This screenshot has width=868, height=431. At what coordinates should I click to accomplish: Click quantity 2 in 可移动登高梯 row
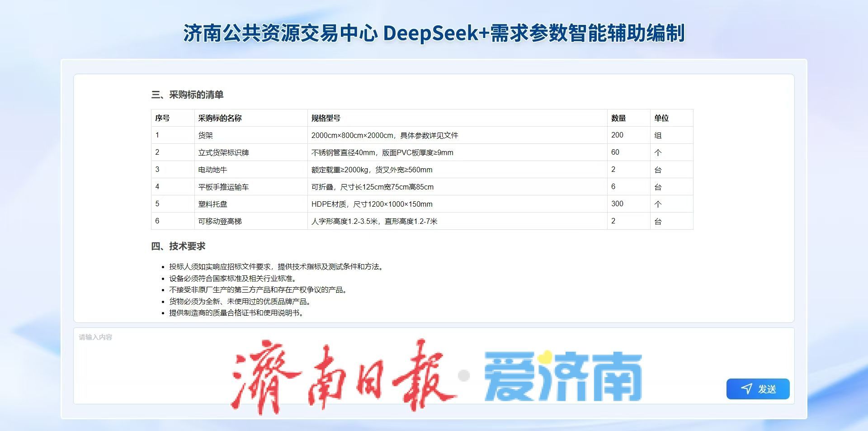point(613,221)
